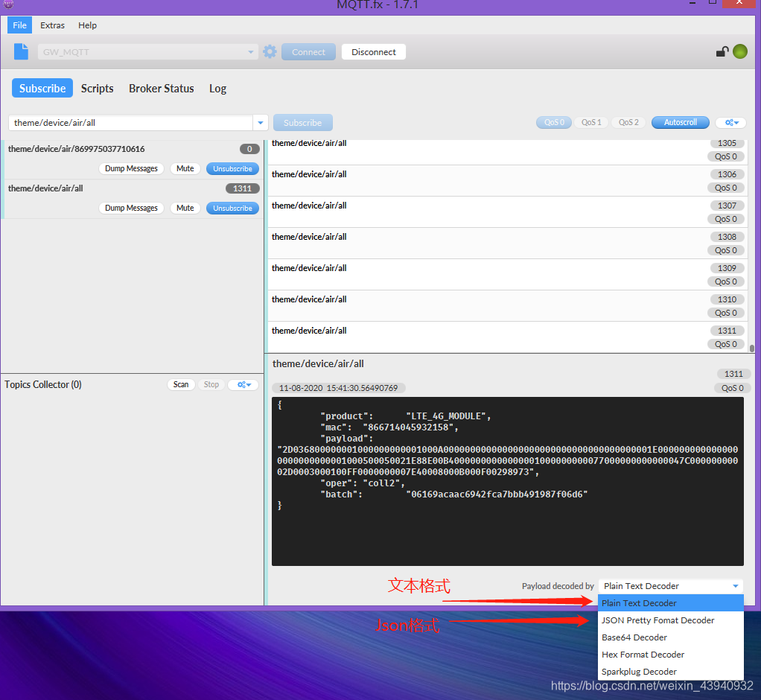
Task: Open the File menu
Action: coord(20,25)
